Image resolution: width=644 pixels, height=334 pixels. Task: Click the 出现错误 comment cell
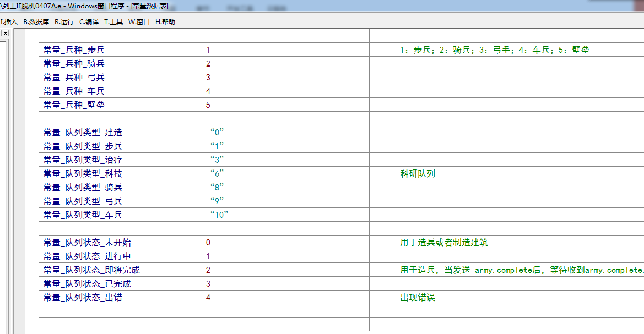point(418,298)
